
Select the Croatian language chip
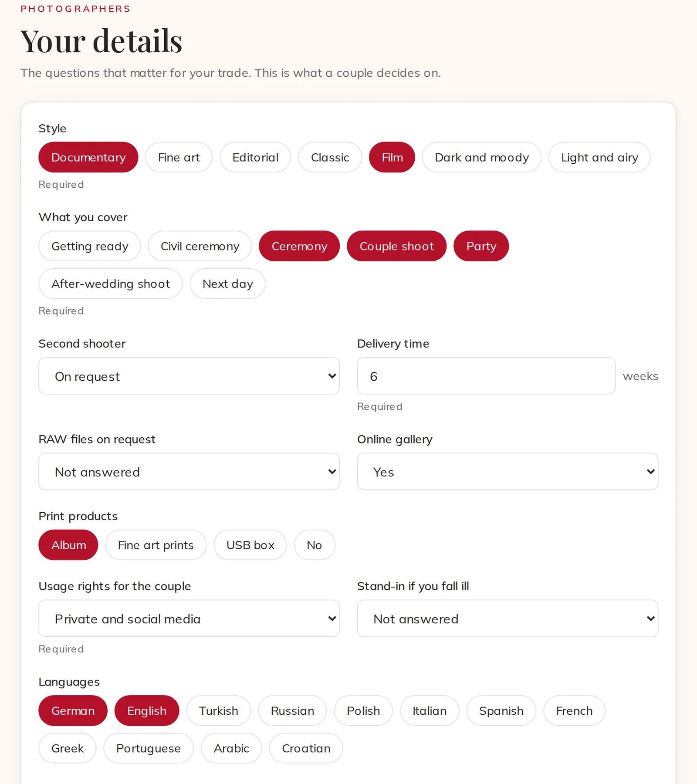306,748
